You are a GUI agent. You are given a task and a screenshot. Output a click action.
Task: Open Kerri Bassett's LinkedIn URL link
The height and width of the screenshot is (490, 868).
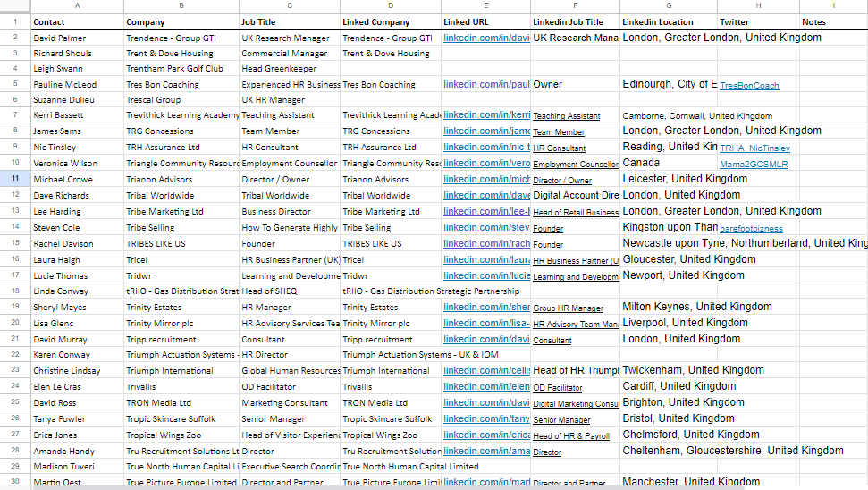486,114
